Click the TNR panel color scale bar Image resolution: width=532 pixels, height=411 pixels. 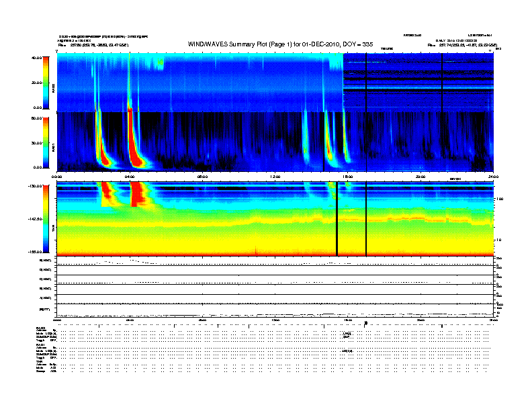tap(46, 219)
